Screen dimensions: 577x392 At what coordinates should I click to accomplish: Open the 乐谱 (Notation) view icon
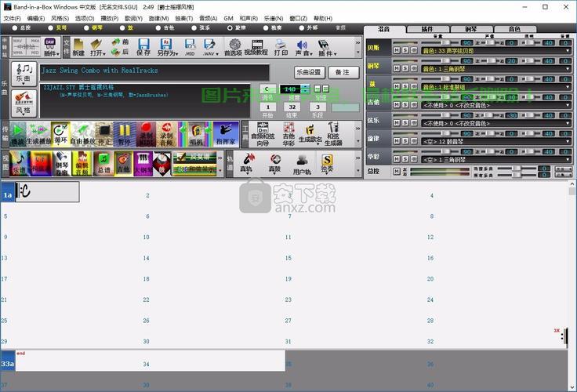(20, 163)
